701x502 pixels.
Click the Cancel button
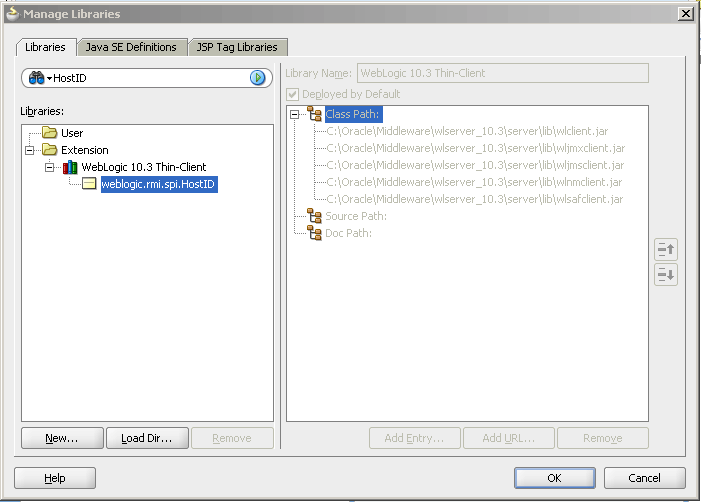pyautogui.click(x=644, y=478)
